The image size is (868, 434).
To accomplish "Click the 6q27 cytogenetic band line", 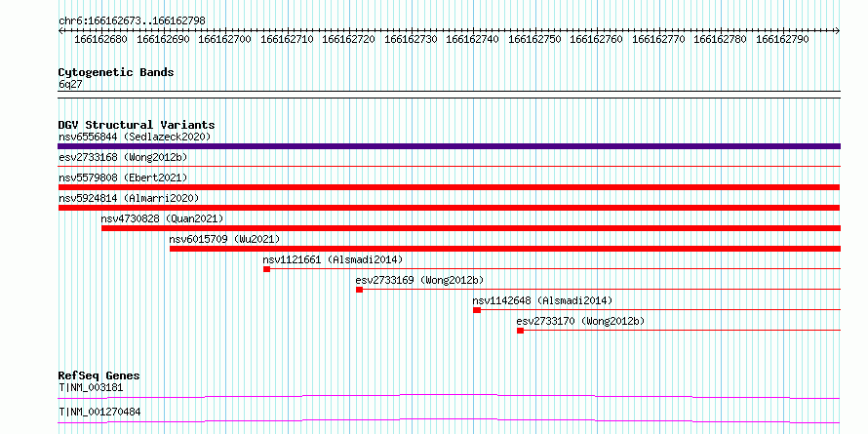I will tap(449, 95).
